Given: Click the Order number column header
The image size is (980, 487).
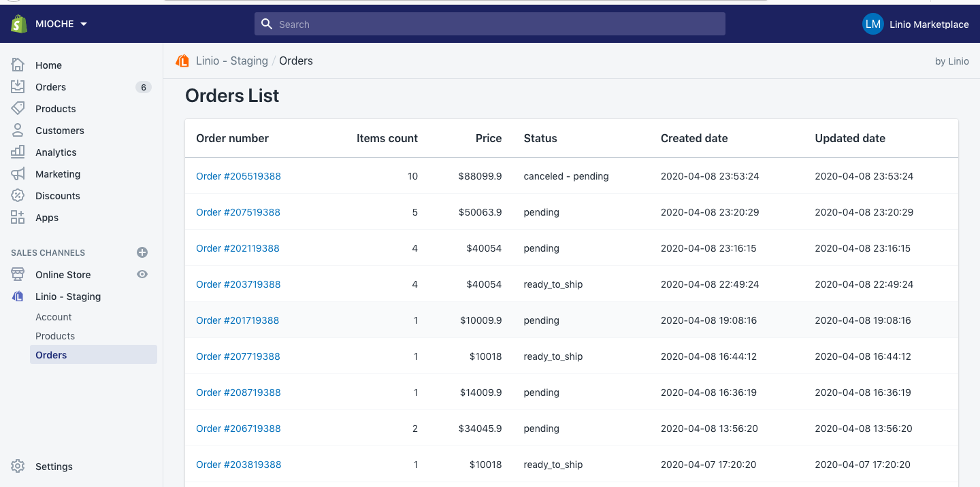Looking at the screenshot, I should [x=232, y=138].
